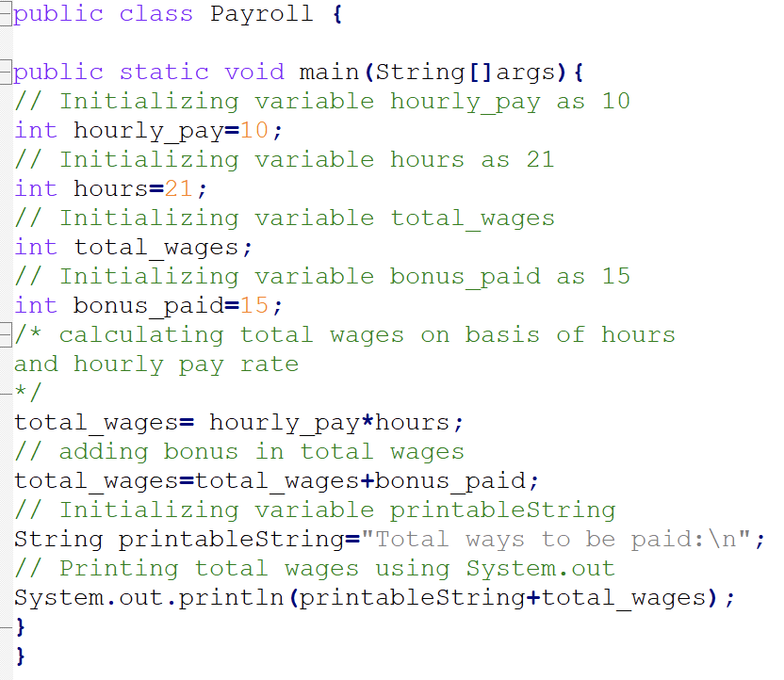Viewport: 784px width, 680px height.
Task: Click the class name Payroll
Action: (261, 13)
